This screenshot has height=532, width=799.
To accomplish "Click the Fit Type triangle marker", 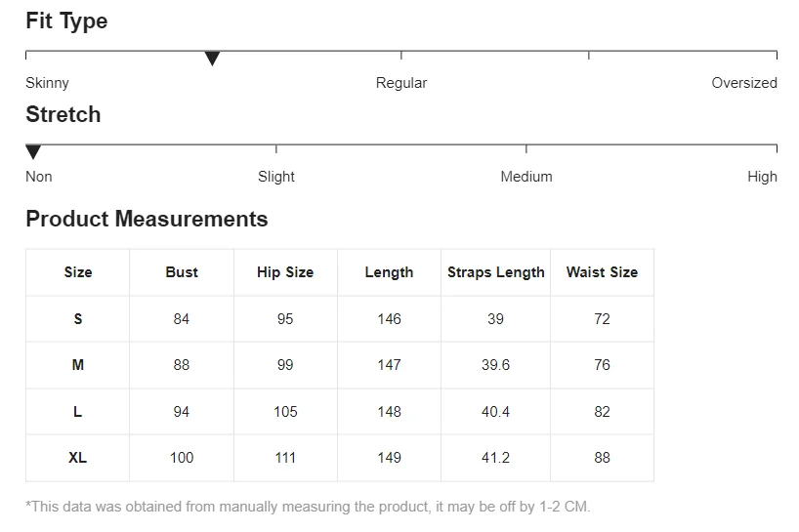I will click(212, 59).
